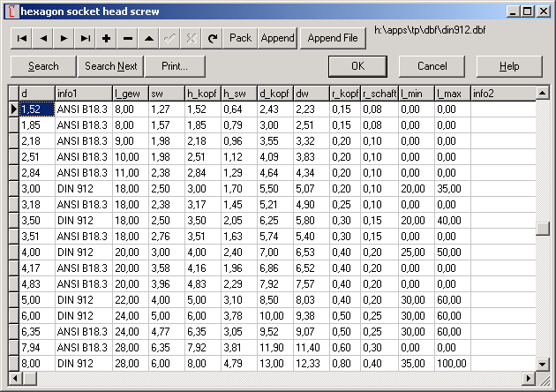
Task: Go to the previous record
Action: 42,38
